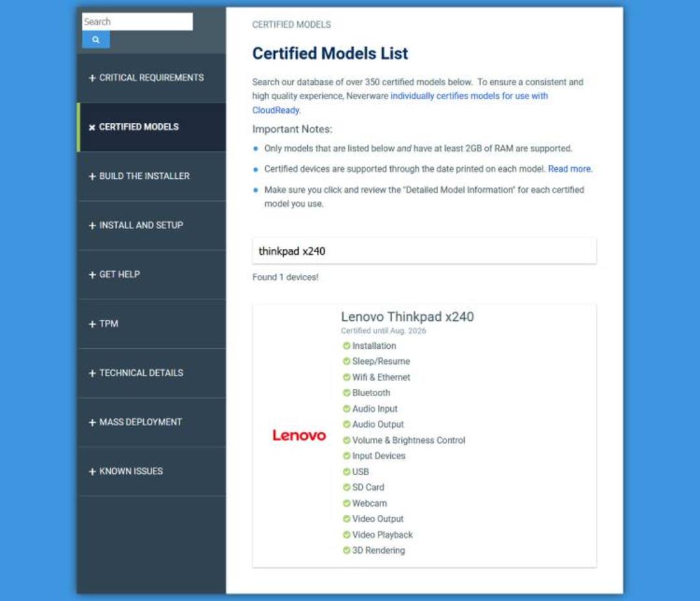
Task: Click green check icon beside SD Card
Action: (346, 487)
